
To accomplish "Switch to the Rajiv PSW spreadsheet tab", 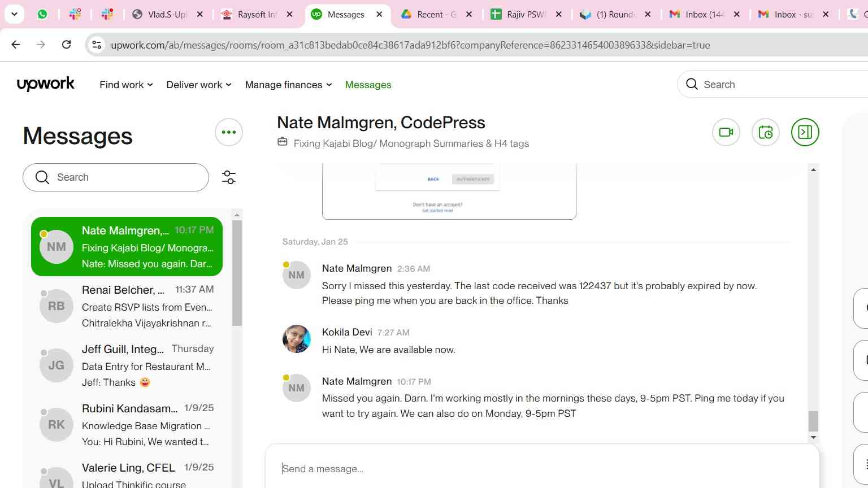I will point(526,14).
